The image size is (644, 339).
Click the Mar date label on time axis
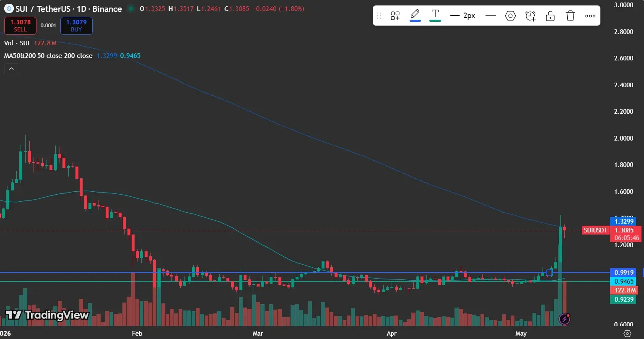coord(258,334)
